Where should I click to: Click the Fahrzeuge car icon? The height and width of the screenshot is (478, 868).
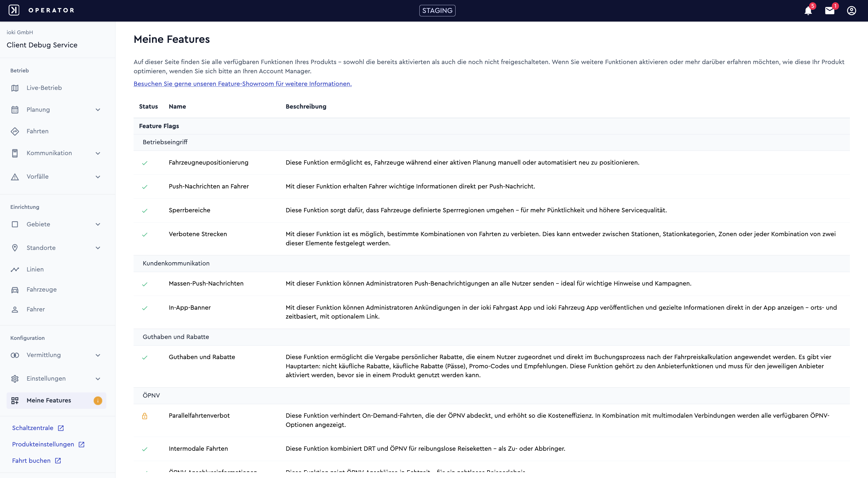15,290
